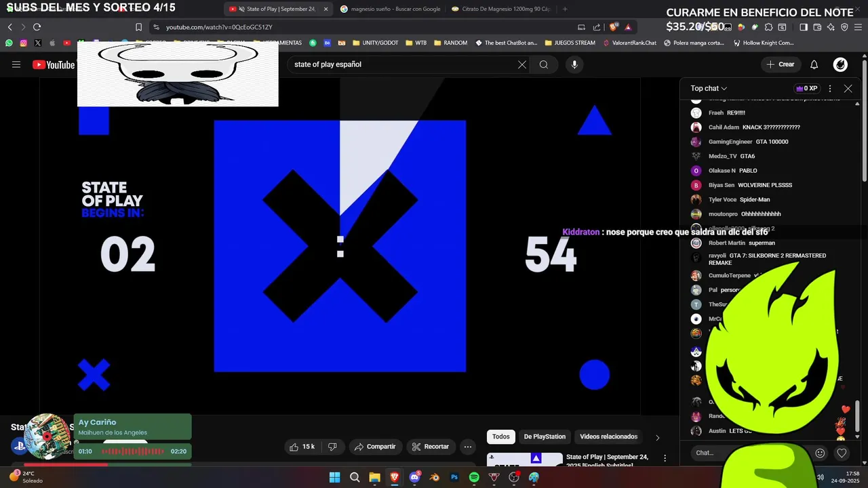Dislike the video
868x488 pixels.
tap(332, 447)
